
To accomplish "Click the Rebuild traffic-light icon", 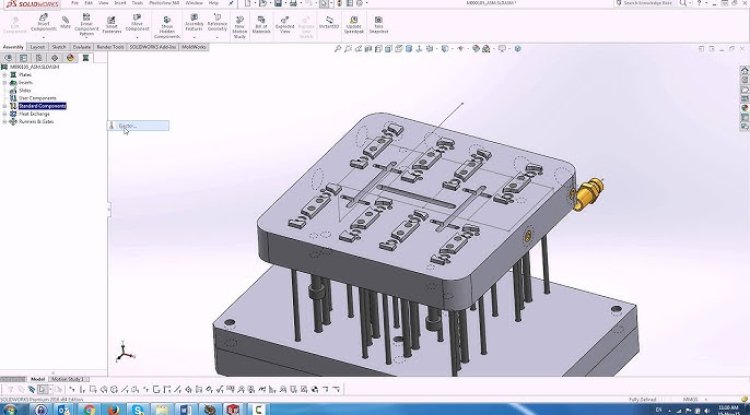I will tap(340, 3).
